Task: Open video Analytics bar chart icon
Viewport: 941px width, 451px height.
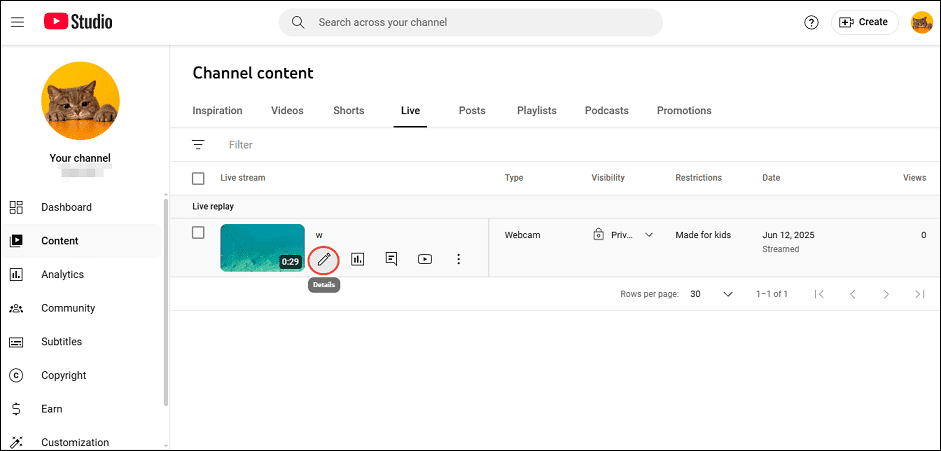Action: 358,259
